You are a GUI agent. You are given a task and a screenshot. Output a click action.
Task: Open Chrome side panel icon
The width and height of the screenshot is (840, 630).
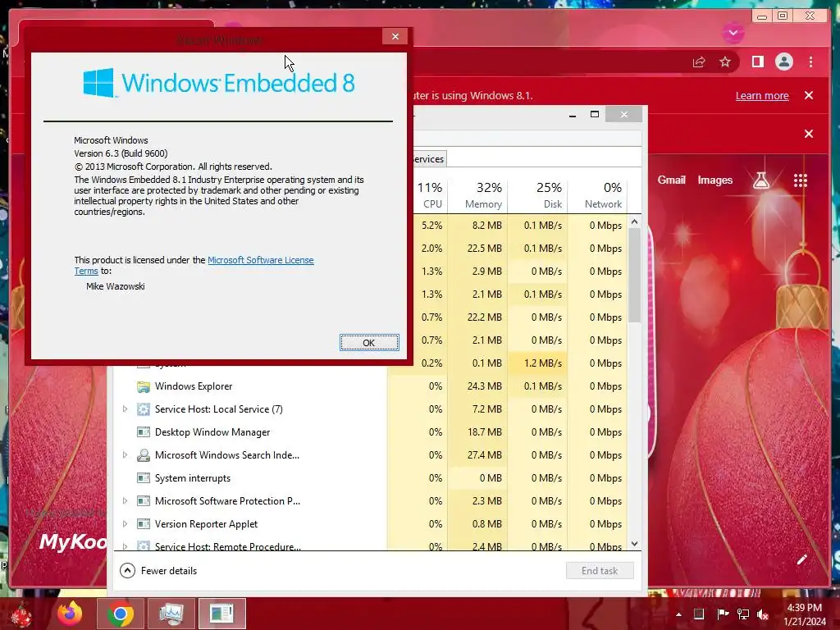click(x=757, y=62)
